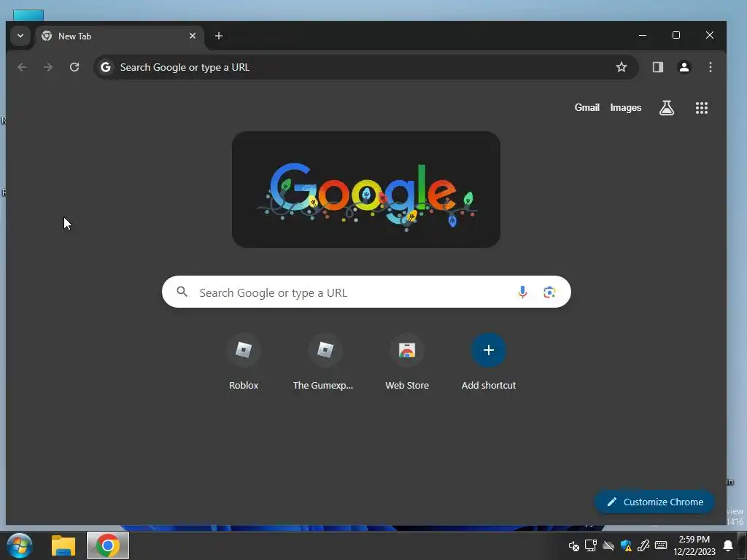
Task: Open the side panel
Action: (658, 67)
